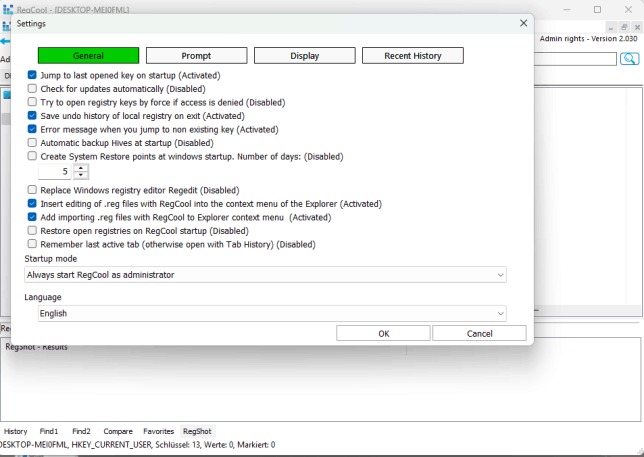The image size is (644, 457).
Task: Enable Automatic backup Hives at startup
Action: (x=33, y=143)
